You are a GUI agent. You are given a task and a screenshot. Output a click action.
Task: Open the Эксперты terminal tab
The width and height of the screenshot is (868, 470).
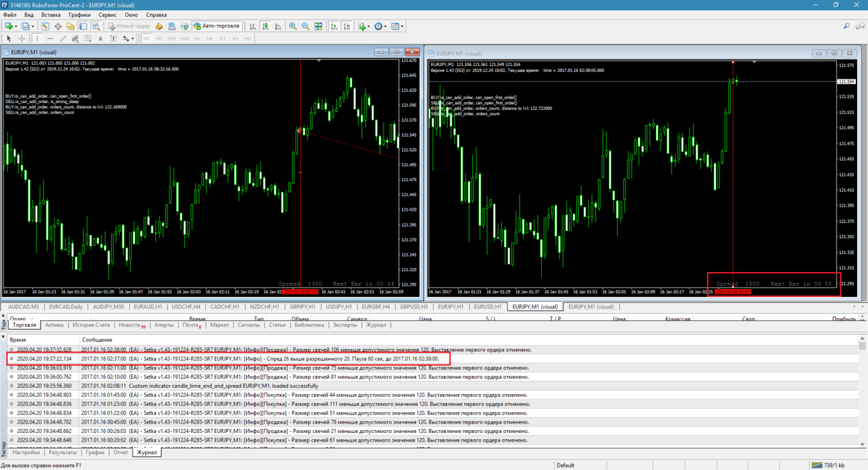point(345,325)
